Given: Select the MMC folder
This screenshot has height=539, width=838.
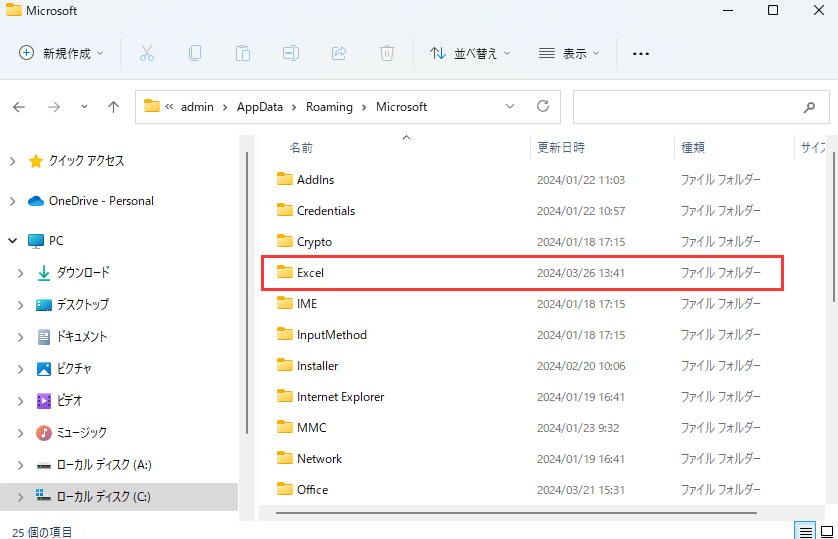Looking at the screenshot, I should 312,427.
